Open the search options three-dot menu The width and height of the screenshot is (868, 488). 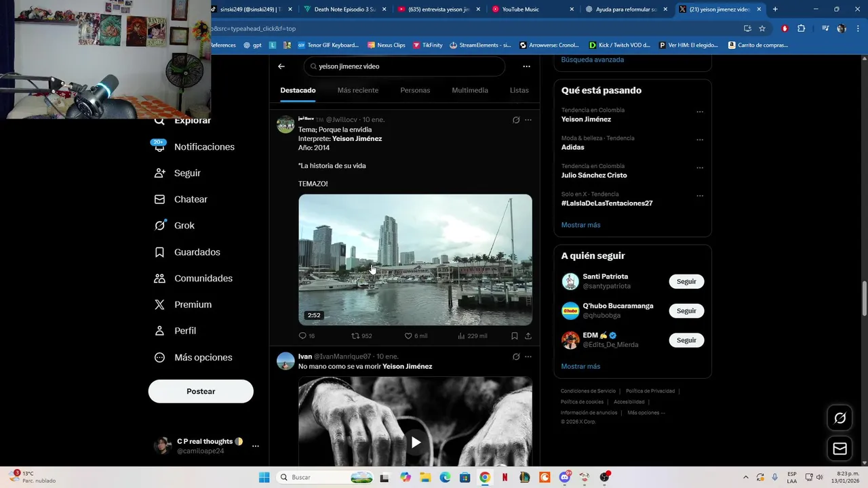526,66
